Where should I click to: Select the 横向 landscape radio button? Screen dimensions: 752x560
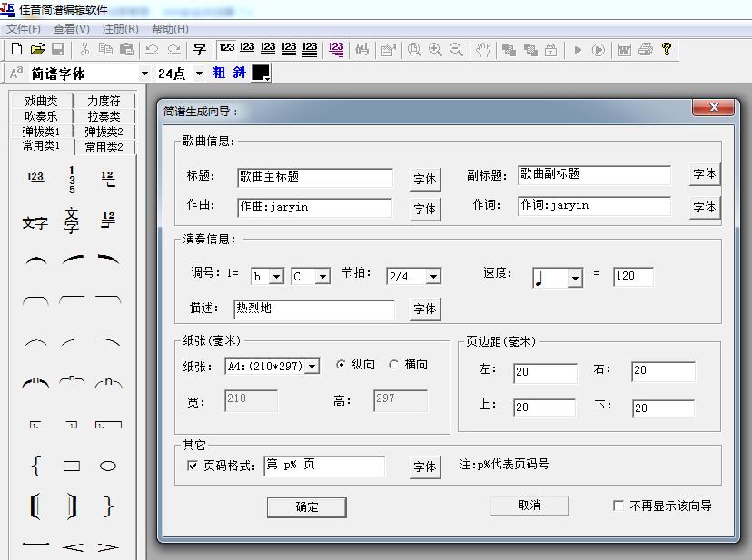(393, 365)
